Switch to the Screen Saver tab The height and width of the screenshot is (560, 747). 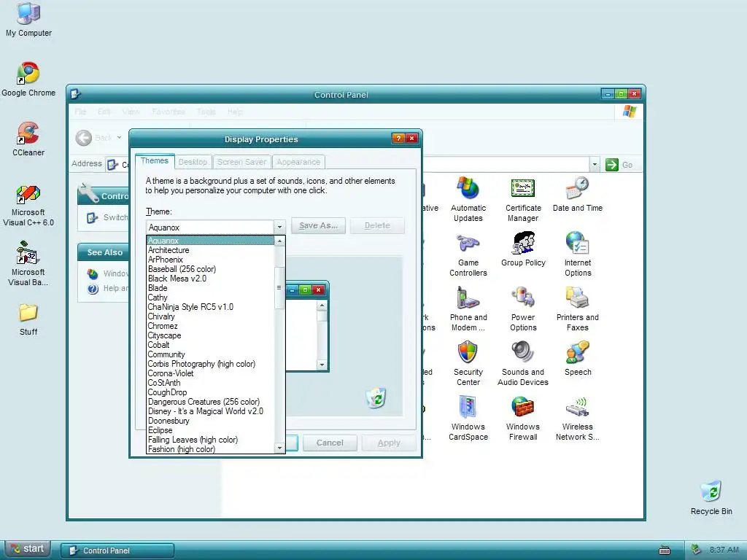(x=241, y=162)
